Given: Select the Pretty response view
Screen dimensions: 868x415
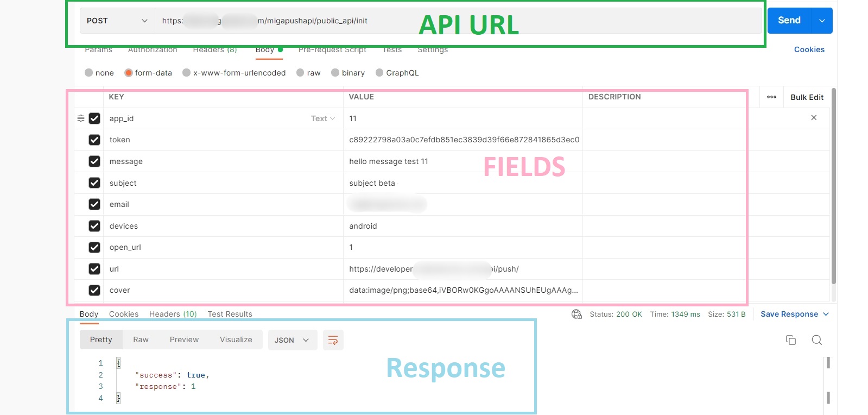Looking at the screenshot, I should tap(101, 339).
